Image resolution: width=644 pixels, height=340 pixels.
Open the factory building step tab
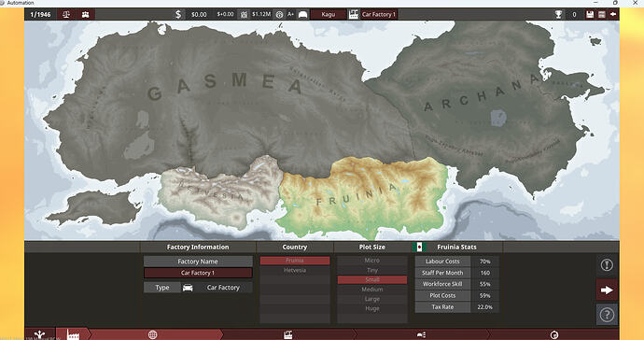coord(287,334)
